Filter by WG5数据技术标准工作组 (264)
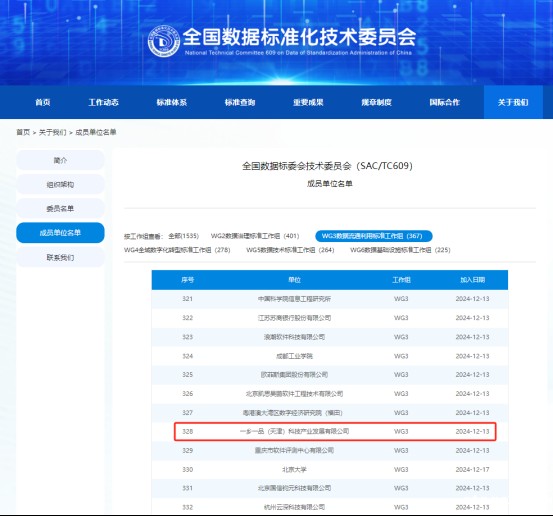 290,250
